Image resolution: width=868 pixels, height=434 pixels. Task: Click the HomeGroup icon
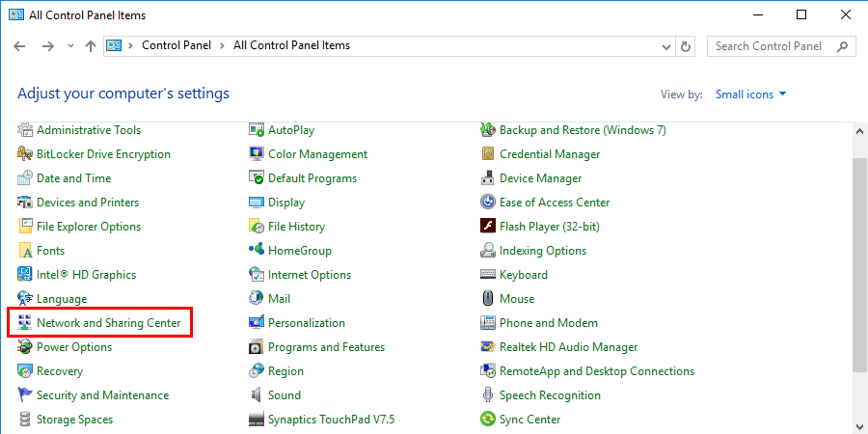click(x=257, y=251)
